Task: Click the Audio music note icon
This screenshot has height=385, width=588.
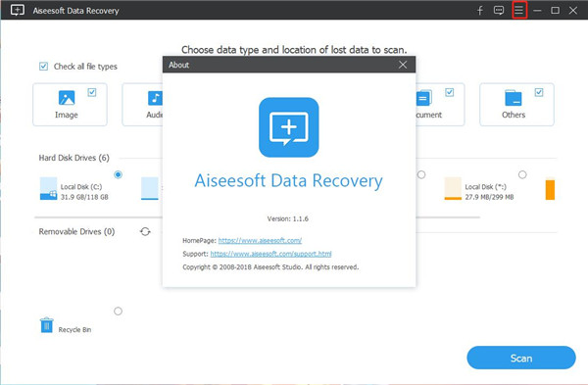Action: coord(155,98)
